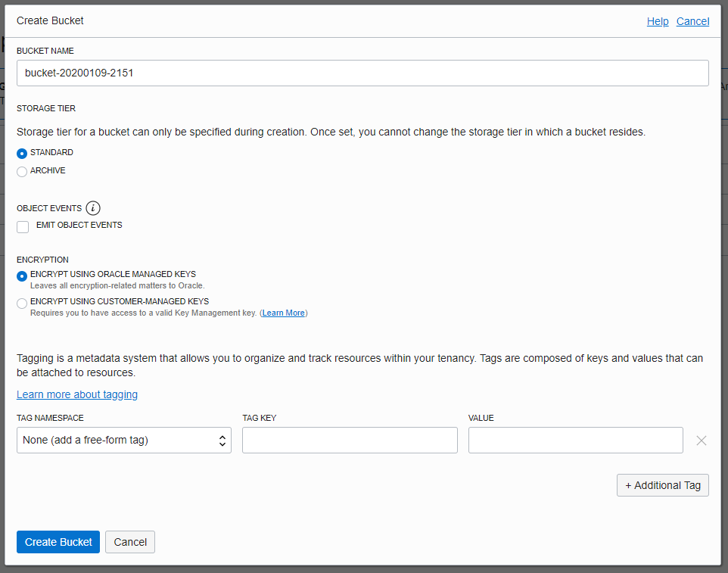Remove tag row with X icon
The width and height of the screenshot is (728, 573).
[x=701, y=441]
